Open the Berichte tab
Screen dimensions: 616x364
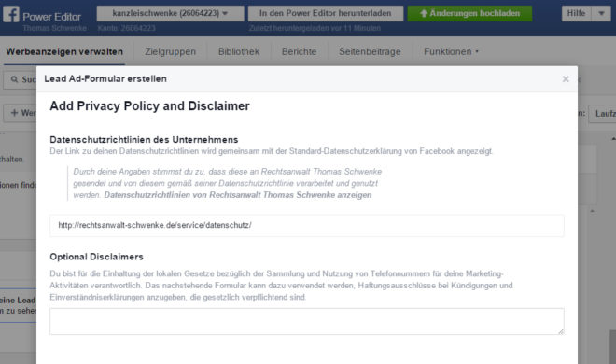click(299, 52)
